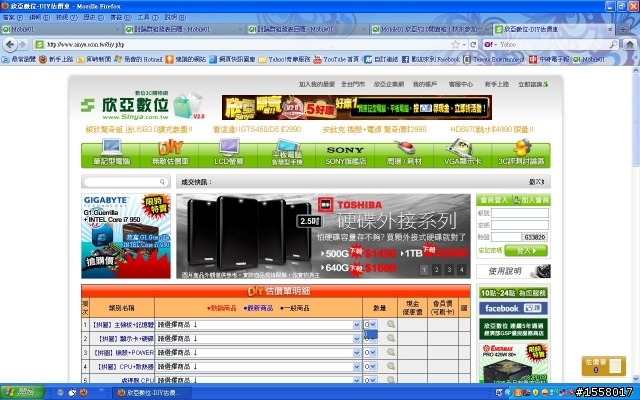
Task: Open the customer service center link
Action: tap(461, 84)
